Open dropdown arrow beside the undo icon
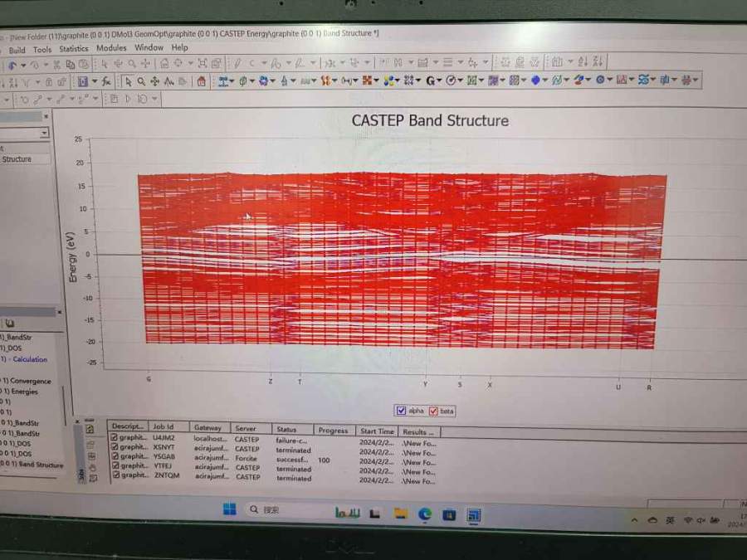This screenshot has width=747, height=560. point(22,65)
